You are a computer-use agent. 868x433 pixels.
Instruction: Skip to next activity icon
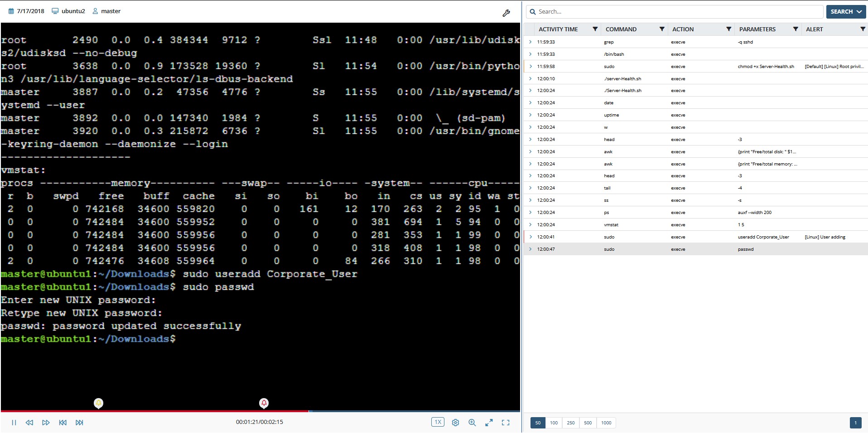79,423
